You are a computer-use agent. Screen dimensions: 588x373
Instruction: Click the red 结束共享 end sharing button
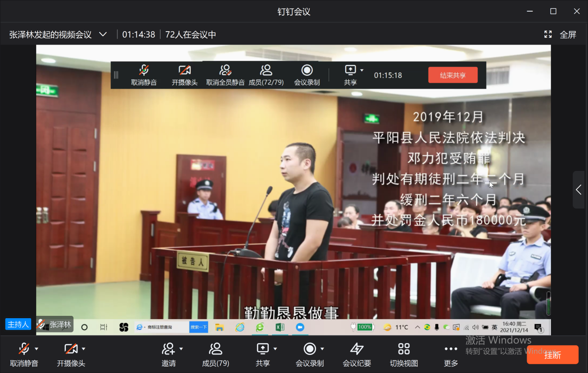(452, 75)
